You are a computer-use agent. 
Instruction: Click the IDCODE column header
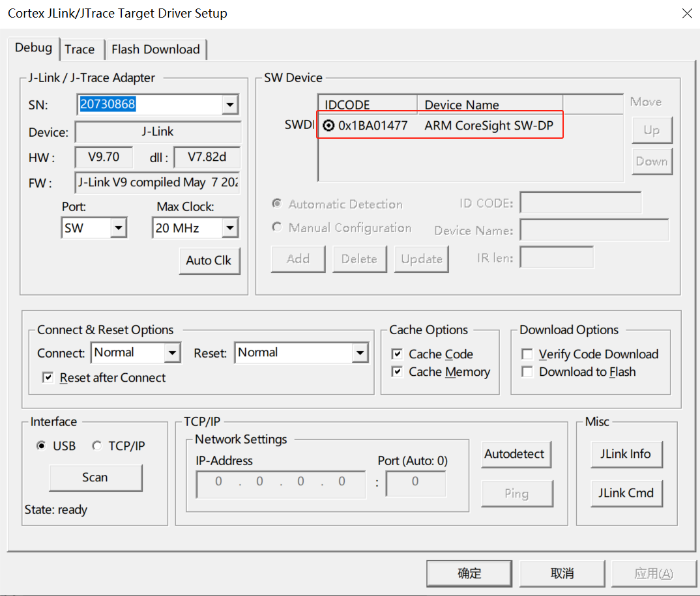(x=368, y=104)
